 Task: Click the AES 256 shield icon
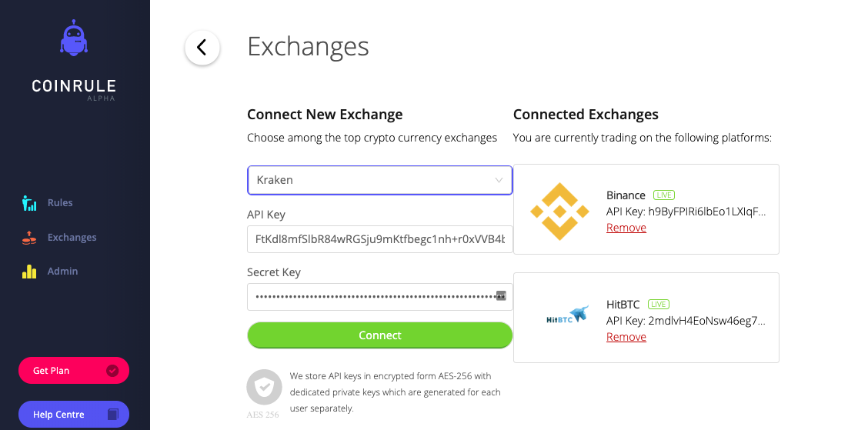click(x=264, y=387)
